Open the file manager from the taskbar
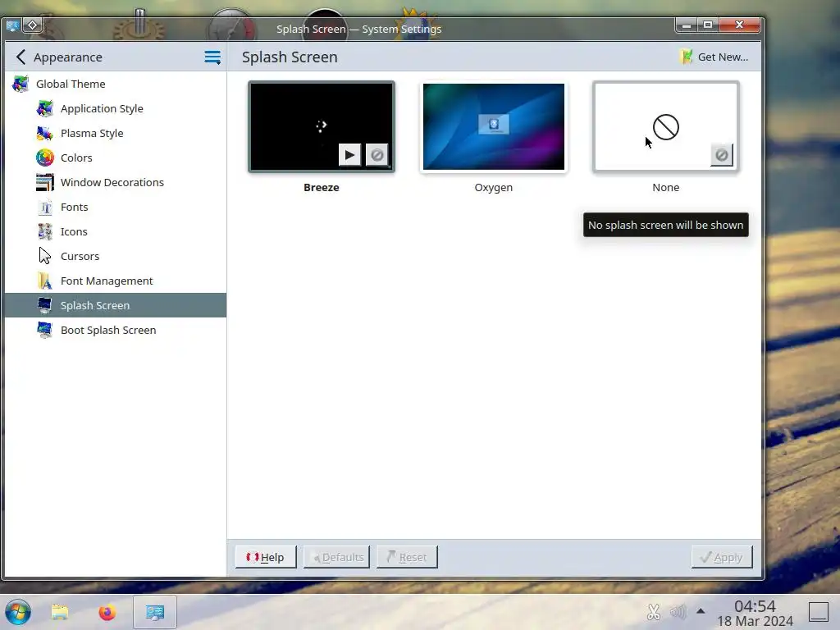This screenshot has width=840, height=630. click(59, 612)
